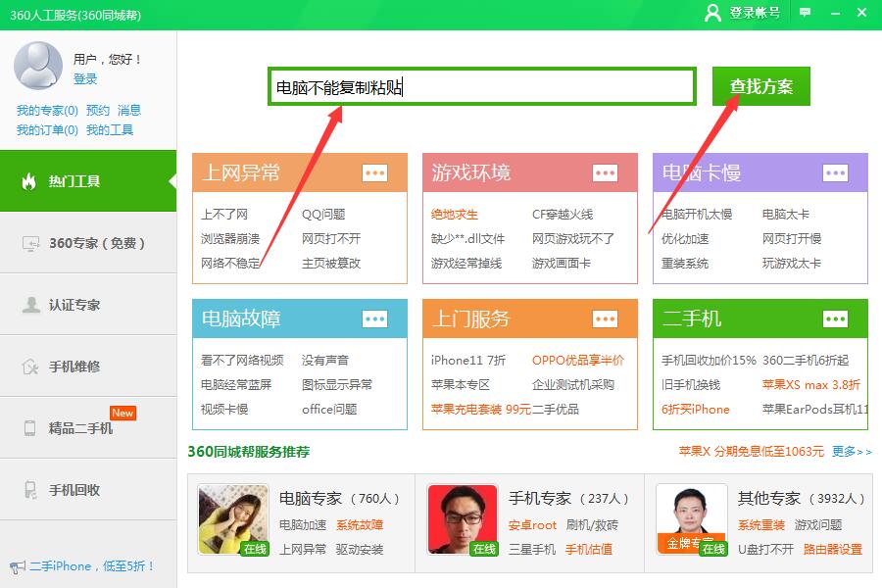Image resolution: width=882 pixels, height=588 pixels.
Task: Expand more options in 电脑卡慢 card
Action: click(835, 172)
